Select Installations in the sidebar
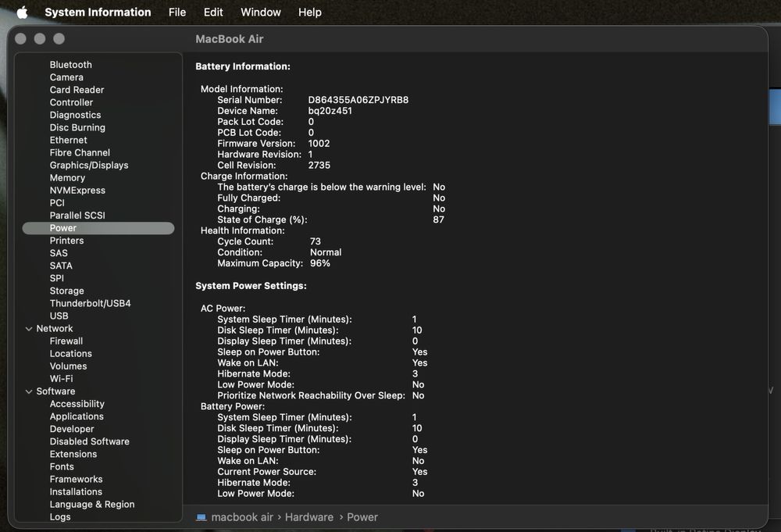 pyautogui.click(x=76, y=491)
